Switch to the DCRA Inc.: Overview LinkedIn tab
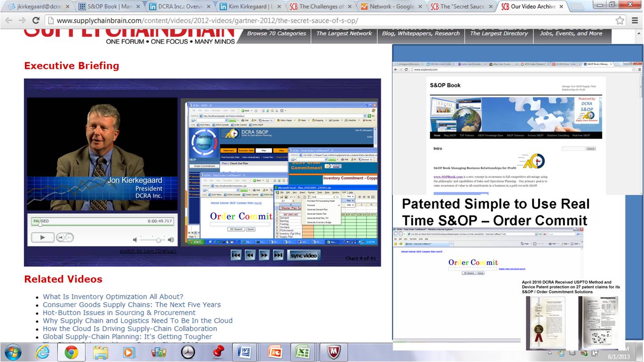 pyautogui.click(x=180, y=7)
